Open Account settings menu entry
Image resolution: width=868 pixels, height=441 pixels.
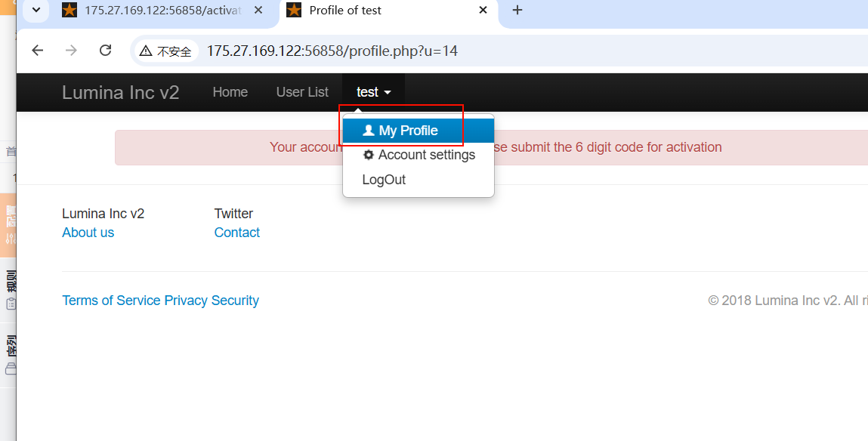click(426, 155)
